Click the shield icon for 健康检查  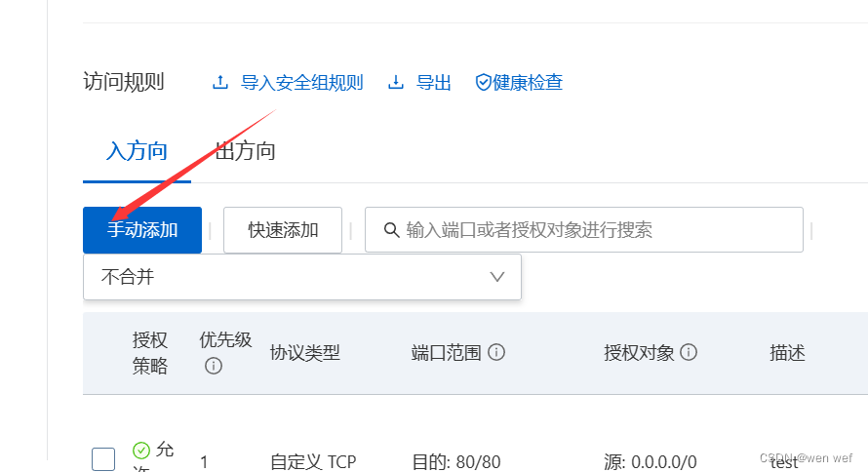[484, 83]
